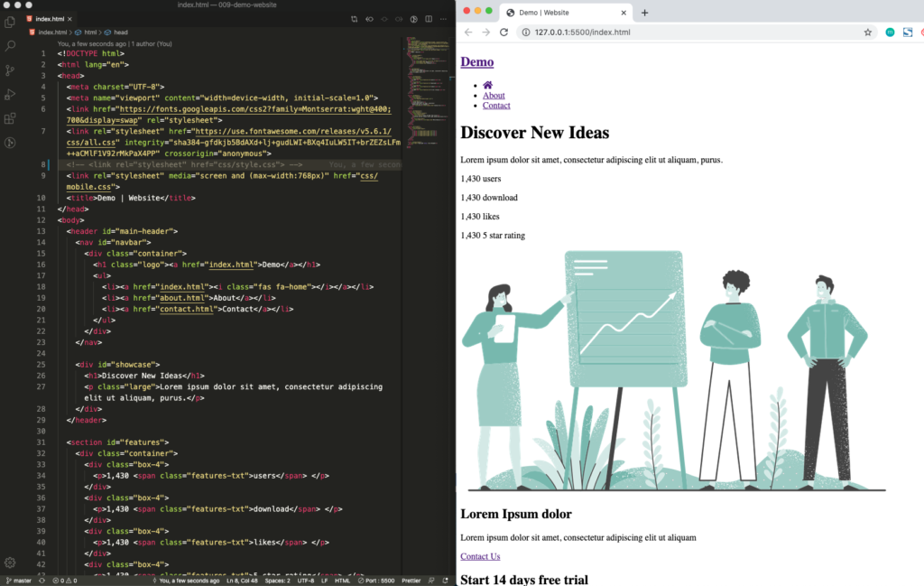The height and width of the screenshot is (586, 924).
Task: Open the Source Control view
Action: (x=10, y=70)
